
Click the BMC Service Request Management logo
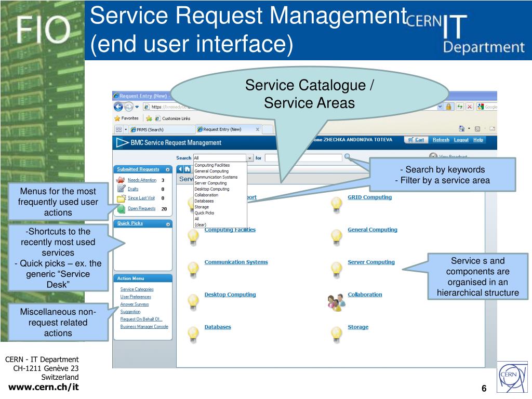tap(169, 143)
